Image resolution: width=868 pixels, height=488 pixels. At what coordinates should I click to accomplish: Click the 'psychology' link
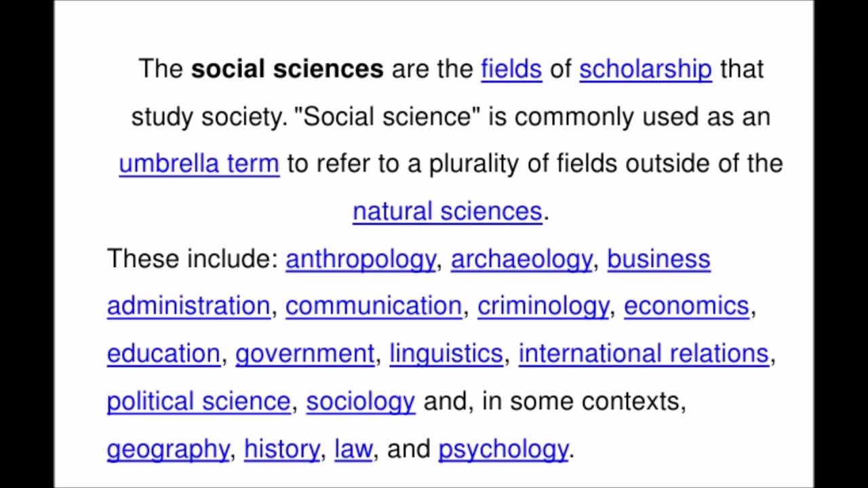click(503, 449)
